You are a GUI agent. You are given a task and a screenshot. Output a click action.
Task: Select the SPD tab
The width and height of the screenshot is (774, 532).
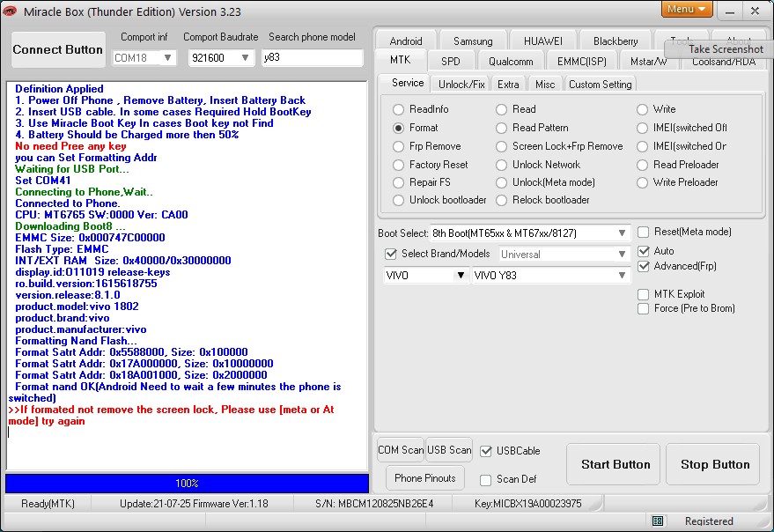click(451, 62)
